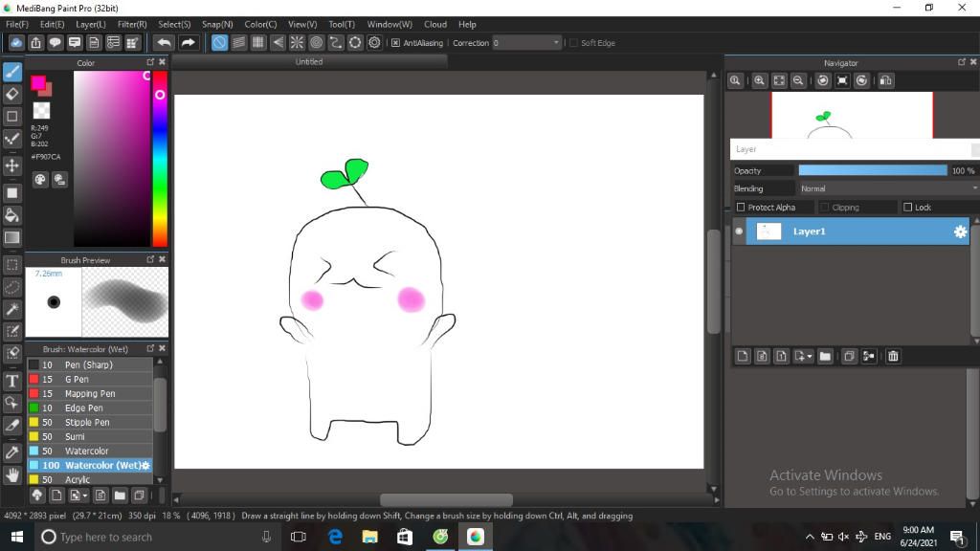Image resolution: width=980 pixels, height=551 pixels.
Task: Select the Eyedropper tool
Action: [12, 452]
